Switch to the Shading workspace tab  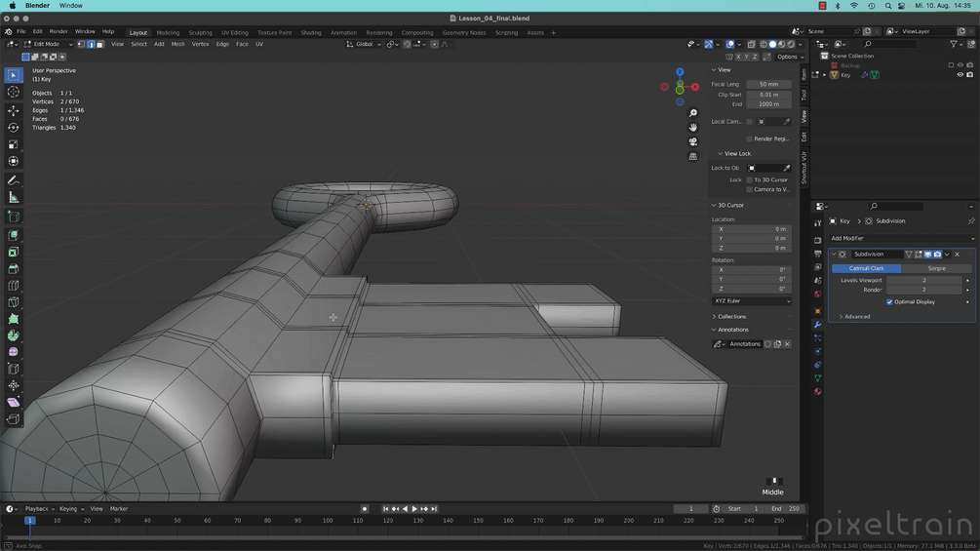click(311, 32)
